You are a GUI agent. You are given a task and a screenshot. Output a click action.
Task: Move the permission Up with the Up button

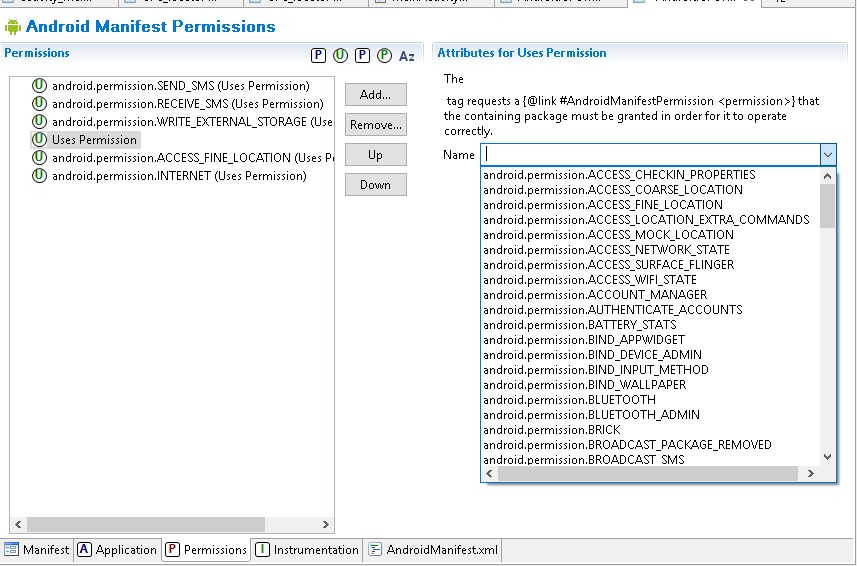tap(375, 155)
